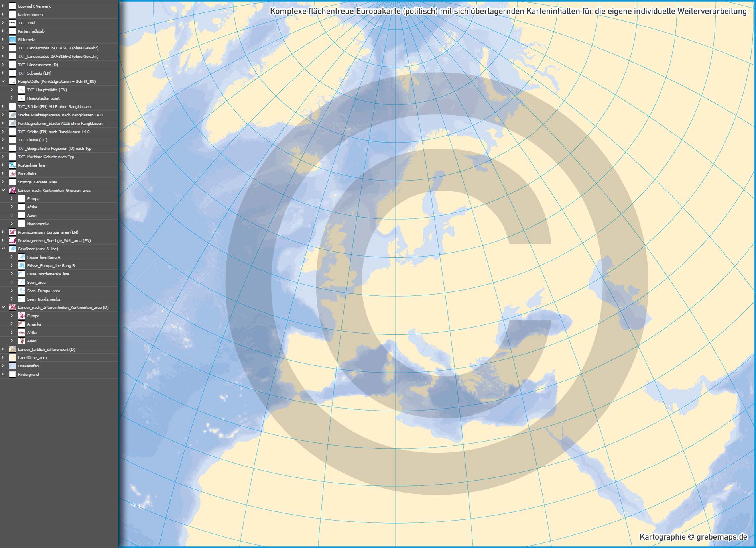Click the Gitternetz layer thumbnail
The image size is (756, 548).
click(12, 39)
